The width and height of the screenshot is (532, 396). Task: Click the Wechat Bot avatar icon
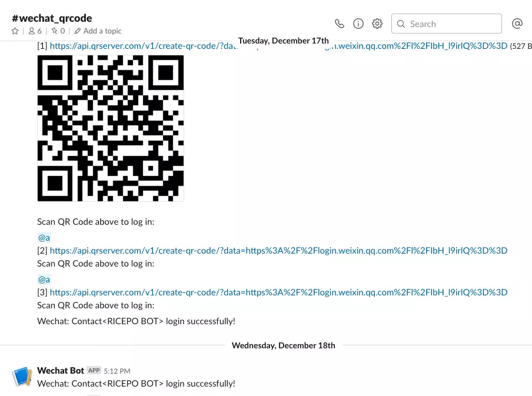(22, 377)
